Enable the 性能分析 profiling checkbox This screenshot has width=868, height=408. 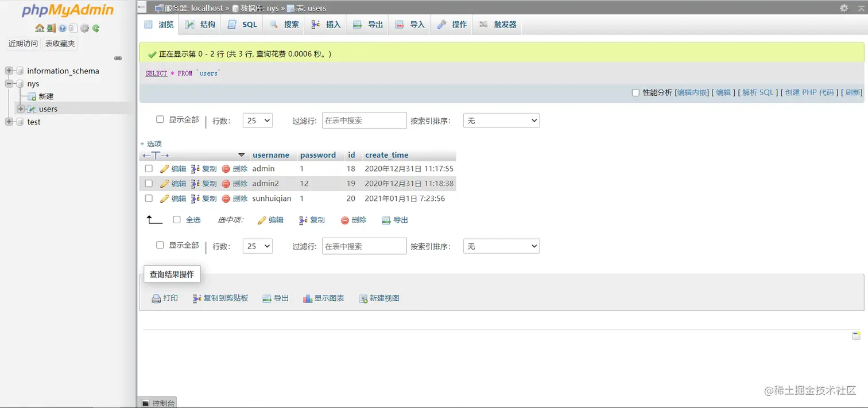(635, 92)
